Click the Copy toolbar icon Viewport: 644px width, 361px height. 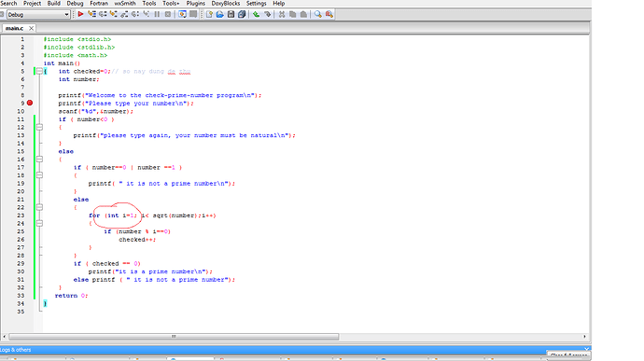pos(292,14)
